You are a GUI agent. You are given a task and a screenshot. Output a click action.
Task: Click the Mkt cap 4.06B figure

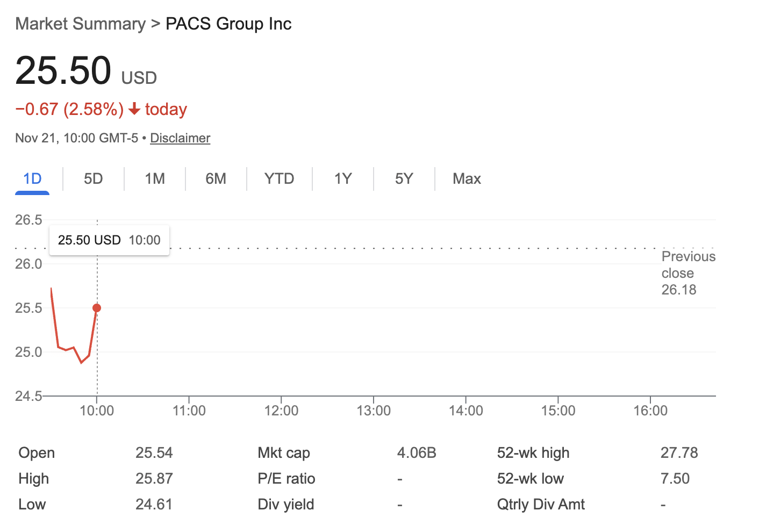[417, 452]
